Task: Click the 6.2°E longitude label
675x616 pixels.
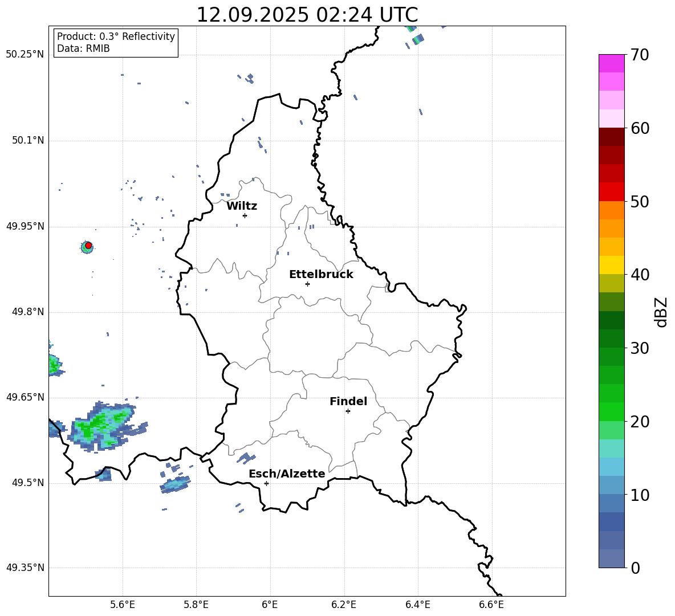Action: pyautogui.click(x=344, y=605)
